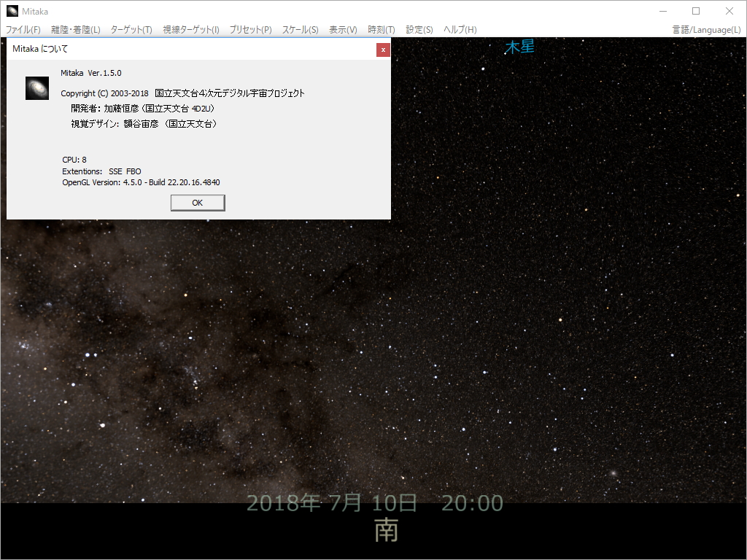
Task: Open the 設定(S) settings menu
Action: (x=418, y=30)
